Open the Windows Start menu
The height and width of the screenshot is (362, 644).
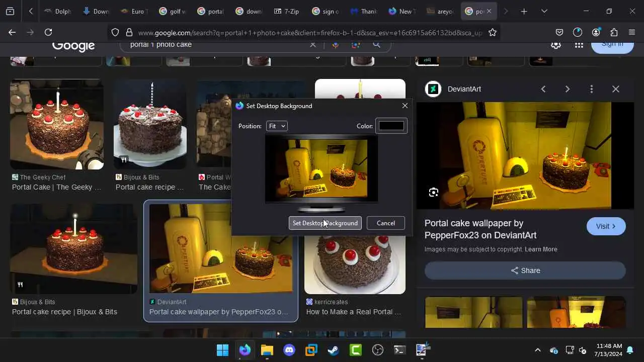(x=222, y=350)
